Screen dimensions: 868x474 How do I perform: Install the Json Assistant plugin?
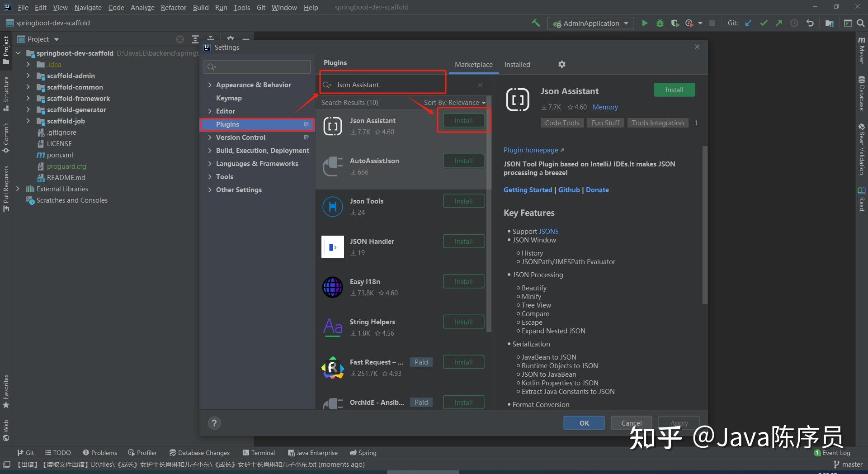click(x=463, y=120)
